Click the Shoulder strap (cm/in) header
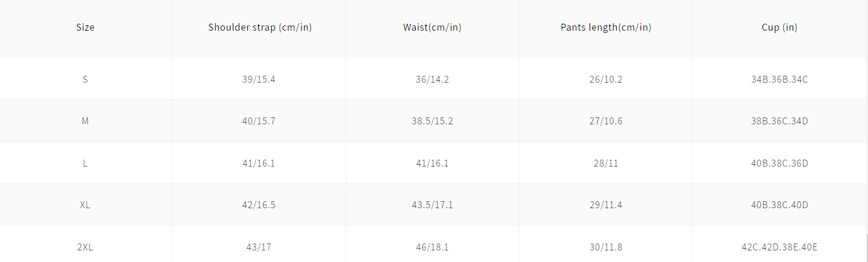Image resolution: width=868 pixels, height=262 pixels. click(259, 27)
